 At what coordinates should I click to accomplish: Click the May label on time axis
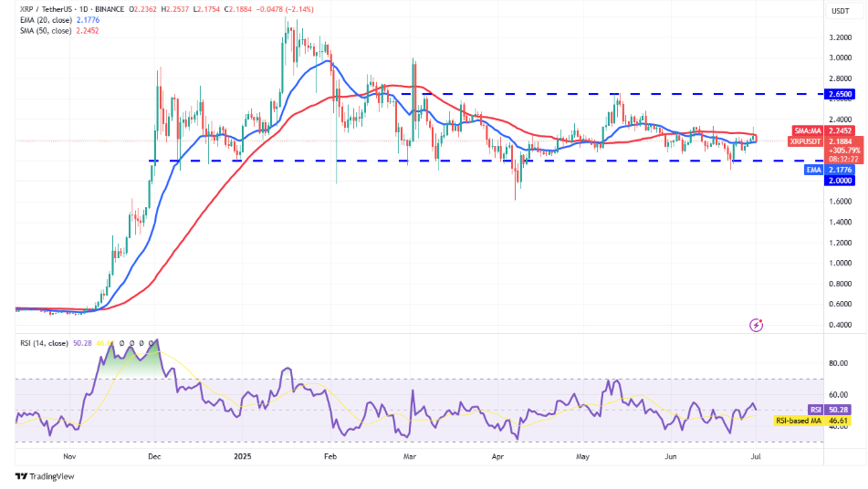click(x=582, y=457)
